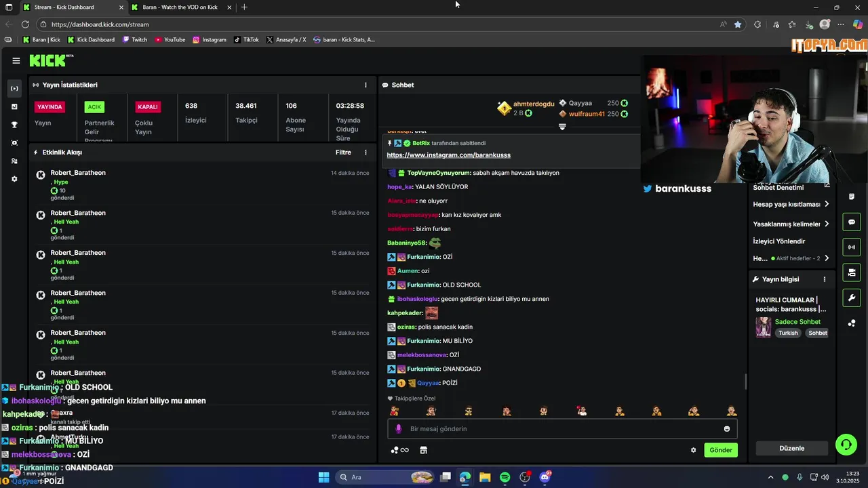Select first subscriber emote with heart
Viewport: 868px width, 488px height.
click(394, 411)
